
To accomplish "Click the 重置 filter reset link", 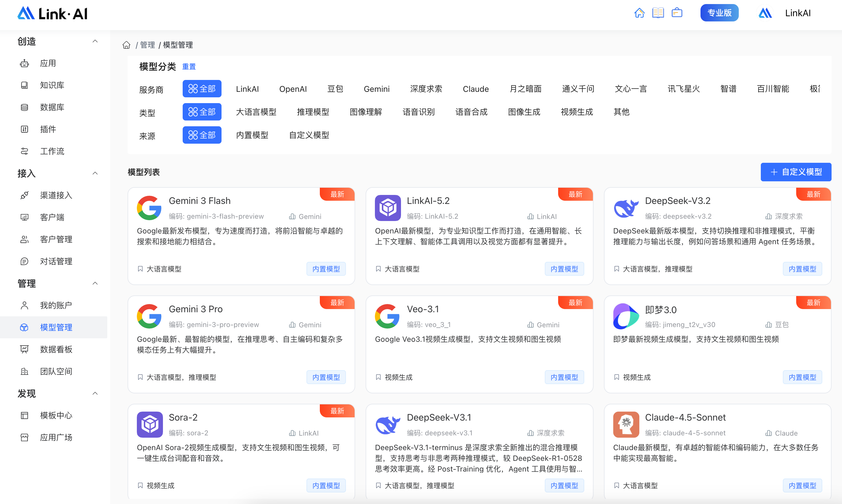I will 189,67.
